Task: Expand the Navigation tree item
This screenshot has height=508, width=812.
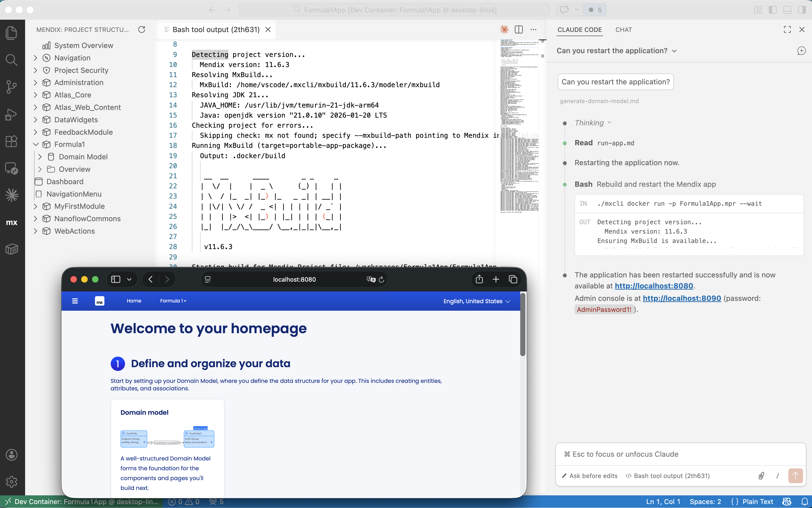Action: pos(35,58)
